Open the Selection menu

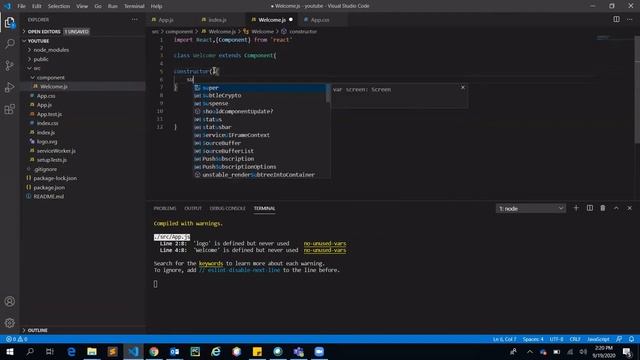click(x=59, y=6)
